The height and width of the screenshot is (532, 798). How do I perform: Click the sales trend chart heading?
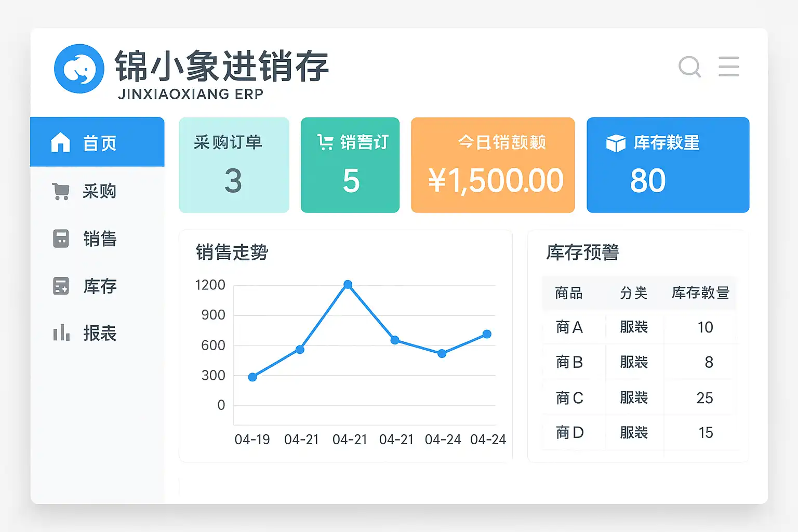232,252
